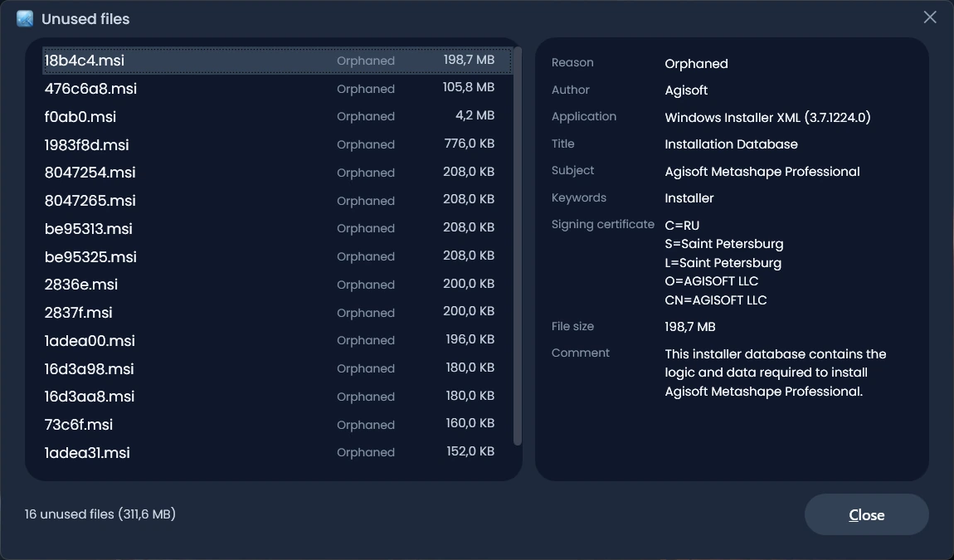Image resolution: width=954 pixels, height=560 pixels.
Task: Click the file list vertical scrollbar
Action: (518, 246)
